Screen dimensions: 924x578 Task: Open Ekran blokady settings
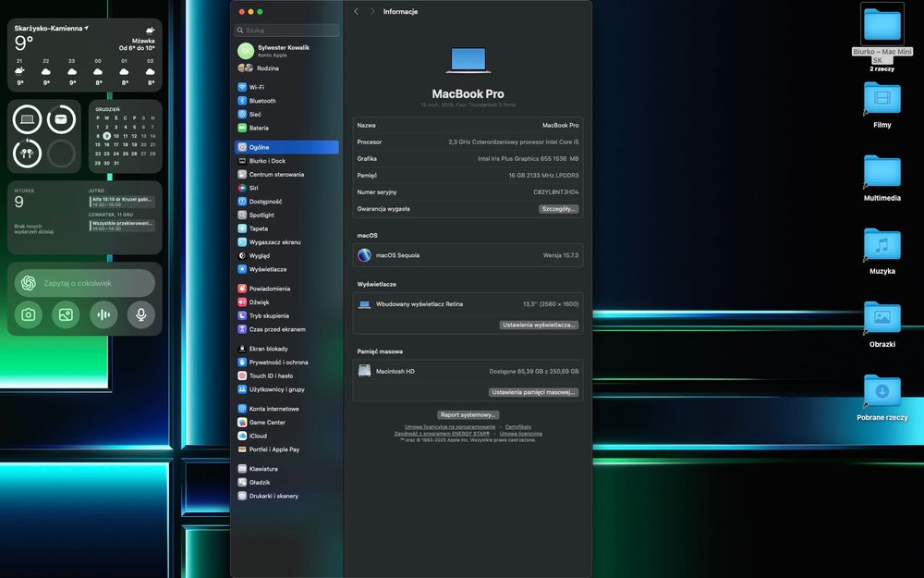pyautogui.click(x=286, y=350)
